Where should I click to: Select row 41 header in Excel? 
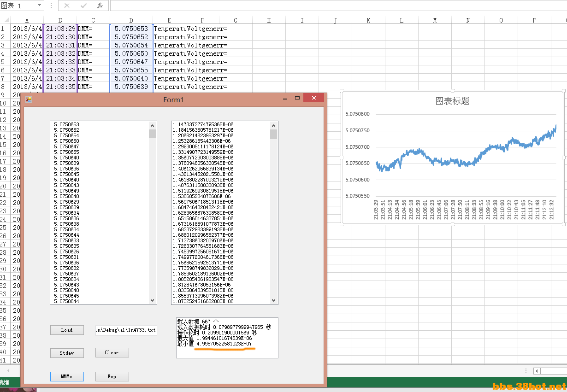point(5,360)
